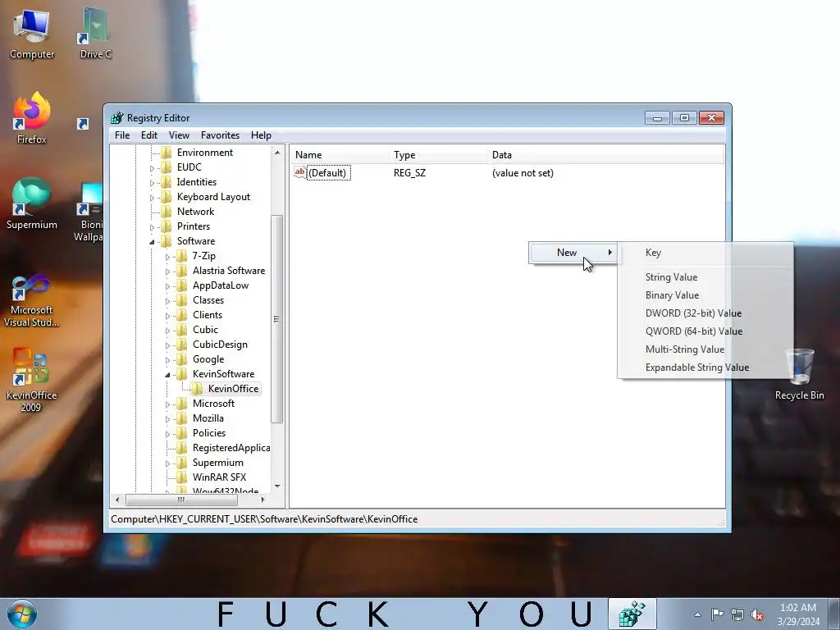This screenshot has height=630, width=840.
Task: Choose Binary Value from submenu
Action: pyautogui.click(x=705, y=295)
